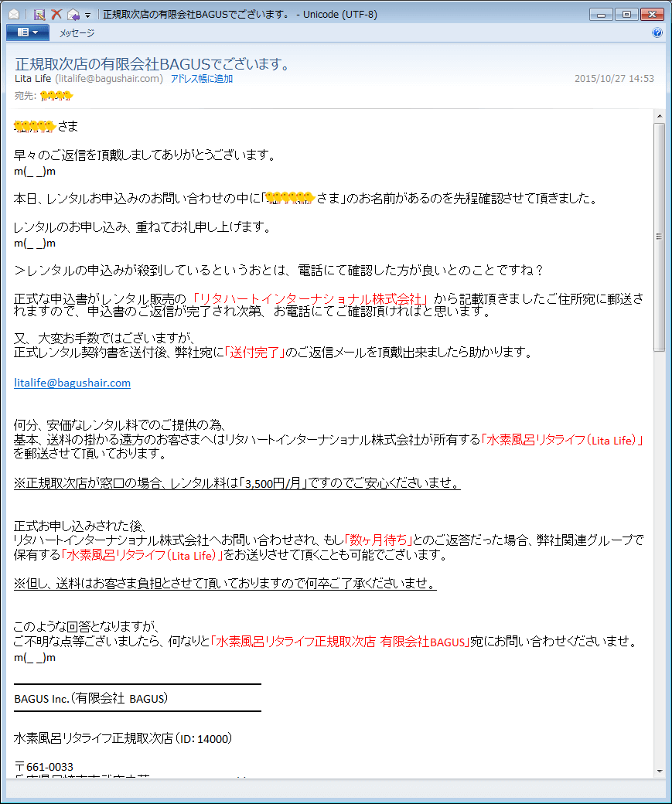The height and width of the screenshot is (804, 672).
Task: Close the message window
Action: tap(652, 15)
